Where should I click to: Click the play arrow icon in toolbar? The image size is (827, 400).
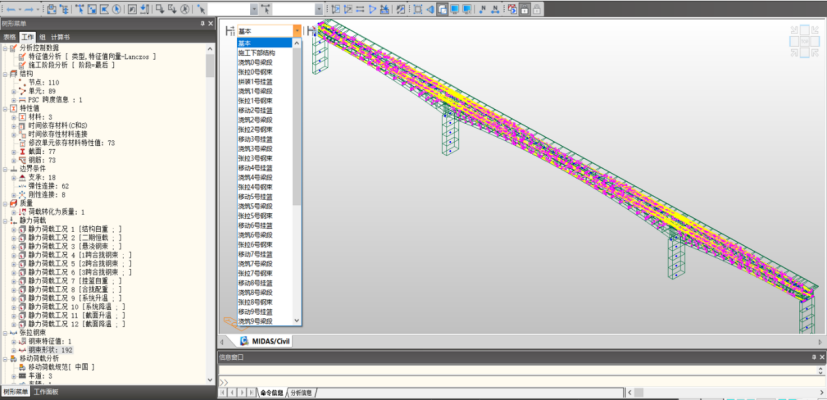(372, 9)
